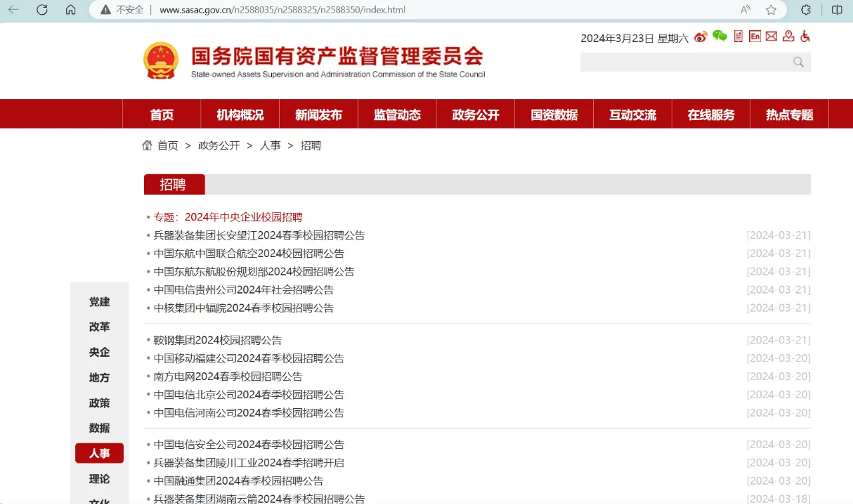Viewport: 853px width, 504px height.
Task: Open the envelope mail icon
Action: 771,37
